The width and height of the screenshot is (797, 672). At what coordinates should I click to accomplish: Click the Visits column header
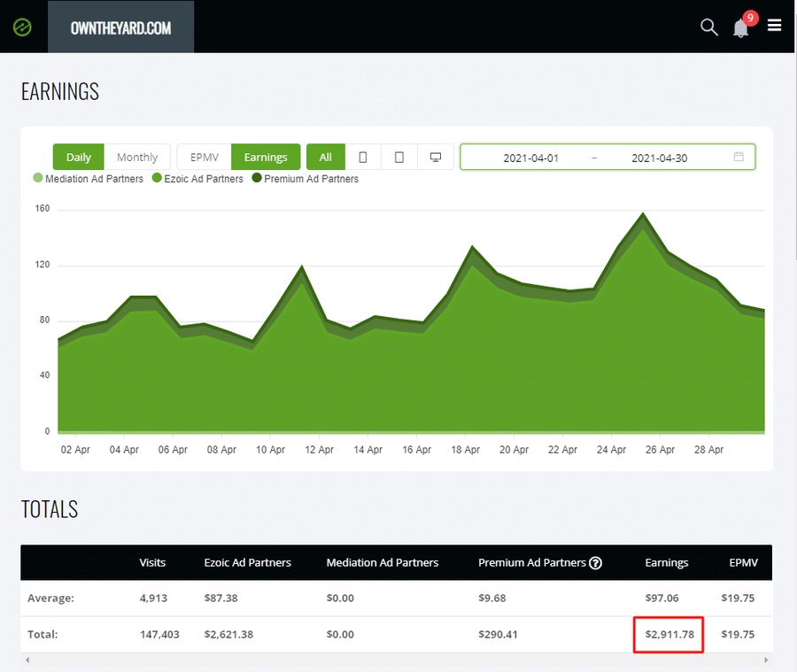tap(152, 563)
